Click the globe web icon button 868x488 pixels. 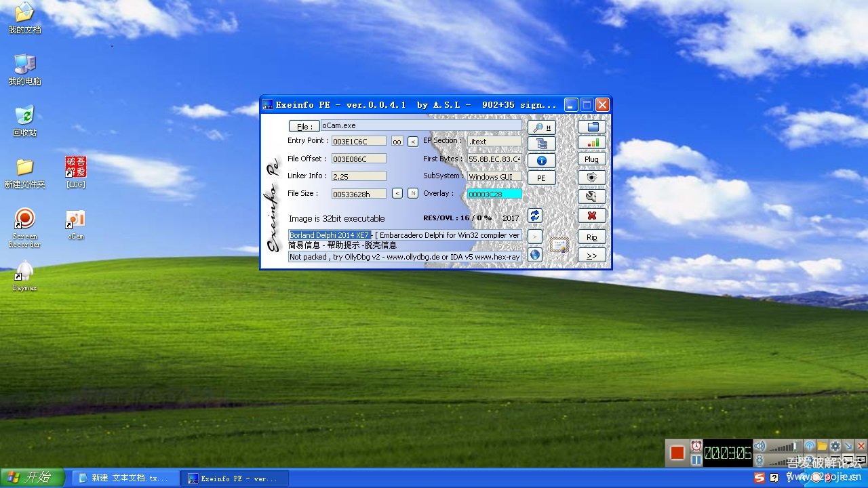click(x=535, y=255)
